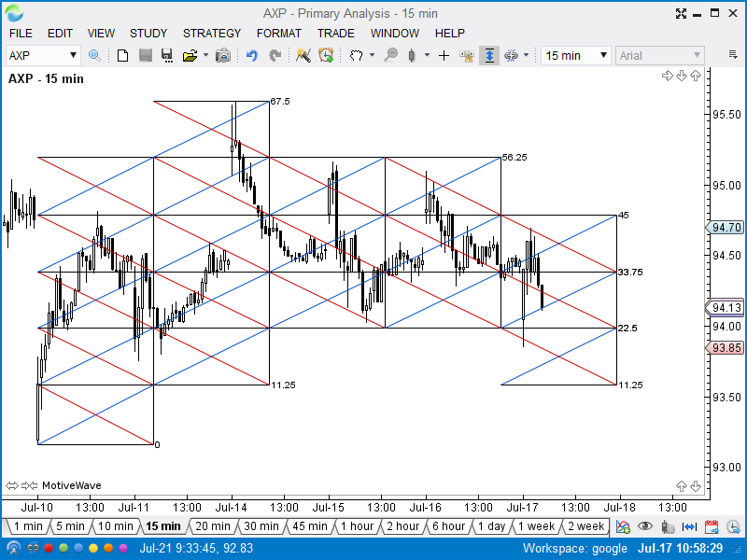Create a new chart with the blank page icon
Viewport: 747px width, 560px height.
pos(122,56)
